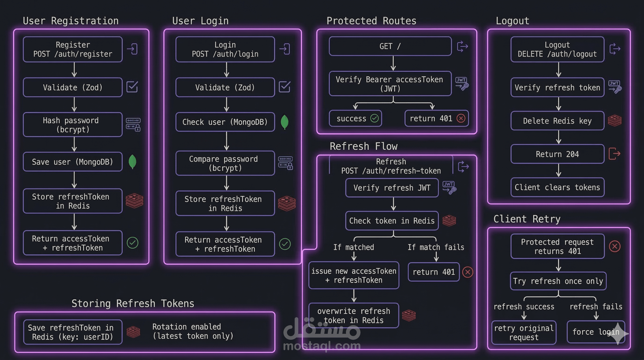
Task: Click the retry original request box
Action: [x=524, y=333]
